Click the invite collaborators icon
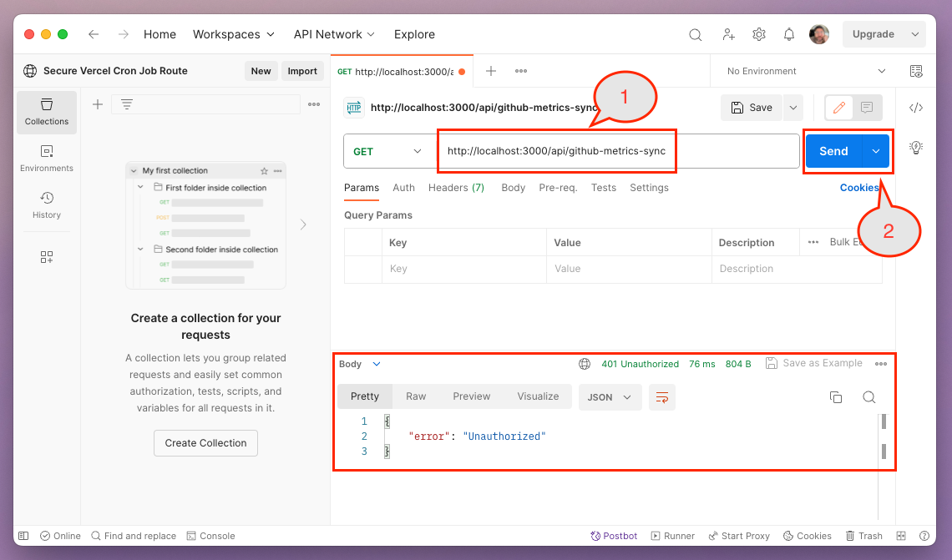 click(728, 34)
